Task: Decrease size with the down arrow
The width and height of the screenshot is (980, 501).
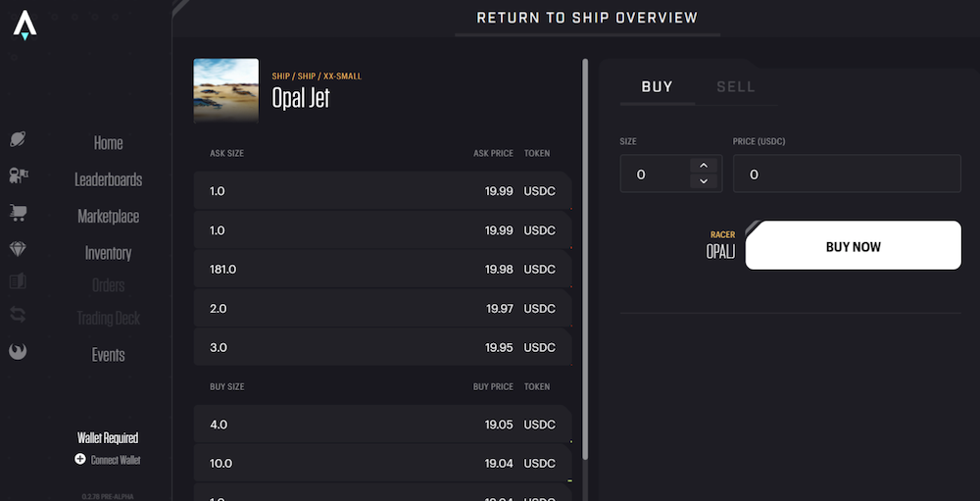Action: [x=704, y=181]
